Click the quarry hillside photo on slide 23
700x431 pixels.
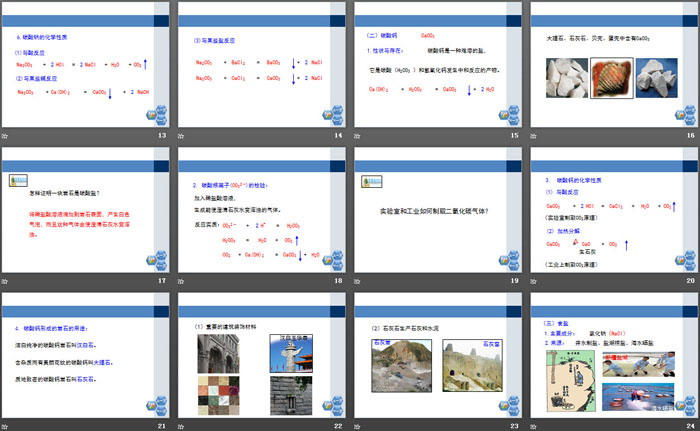402,366
